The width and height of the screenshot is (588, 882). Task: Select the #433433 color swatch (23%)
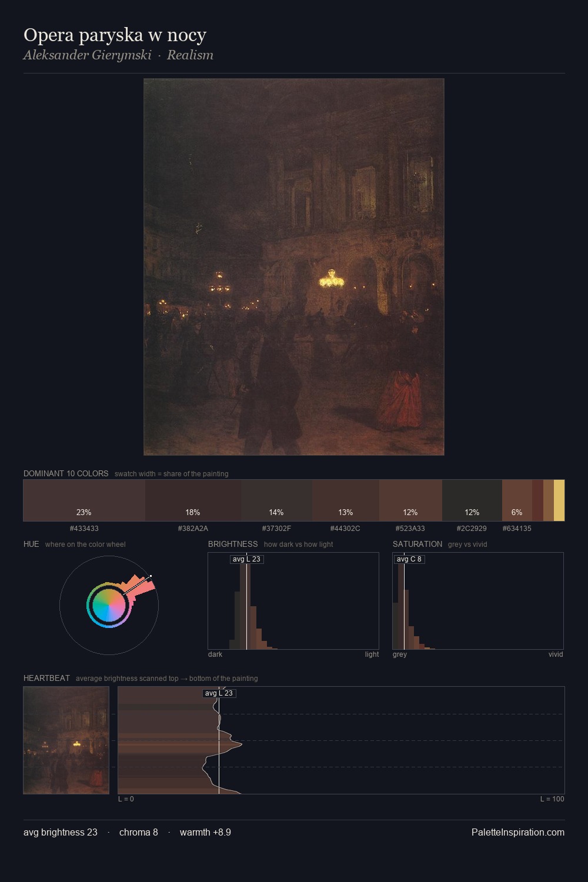[x=84, y=500]
